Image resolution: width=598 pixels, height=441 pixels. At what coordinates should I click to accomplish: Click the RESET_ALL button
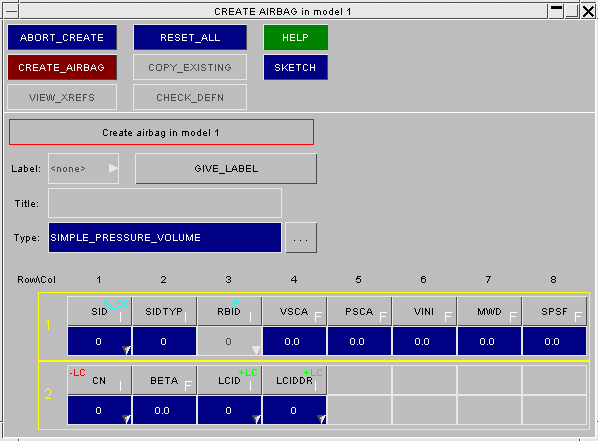[190, 37]
